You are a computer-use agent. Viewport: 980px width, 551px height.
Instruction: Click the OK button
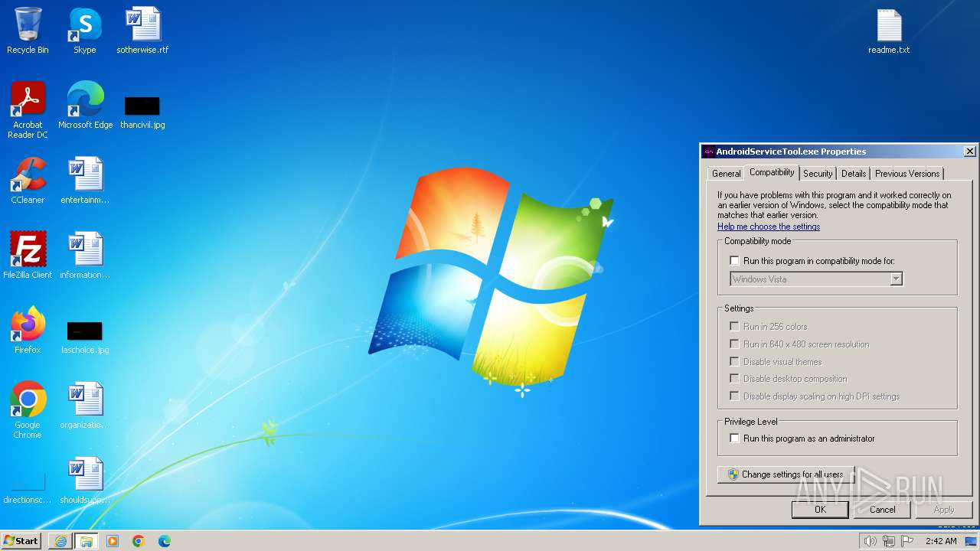pyautogui.click(x=820, y=510)
